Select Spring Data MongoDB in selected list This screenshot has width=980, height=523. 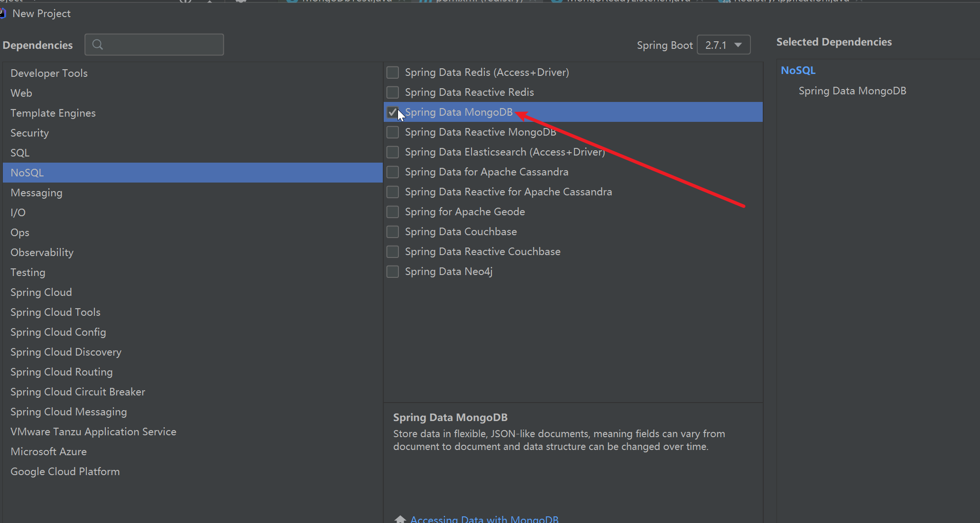click(x=852, y=91)
